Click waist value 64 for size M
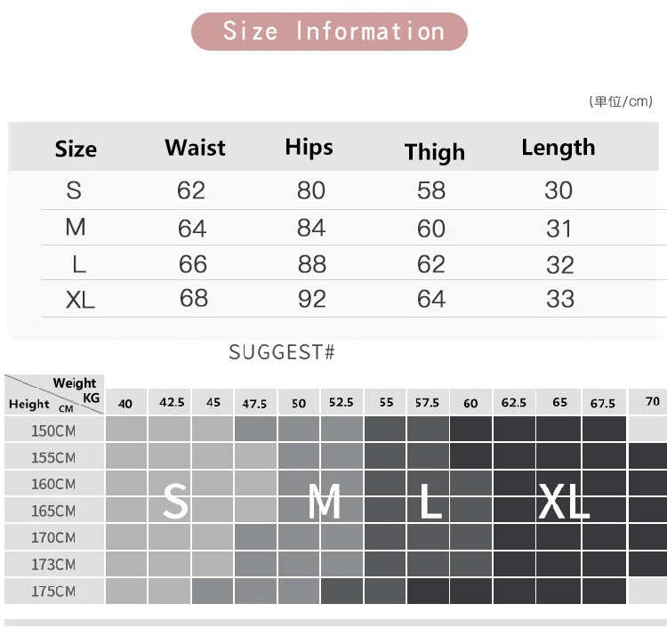The image size is (667, 644). 192,229
